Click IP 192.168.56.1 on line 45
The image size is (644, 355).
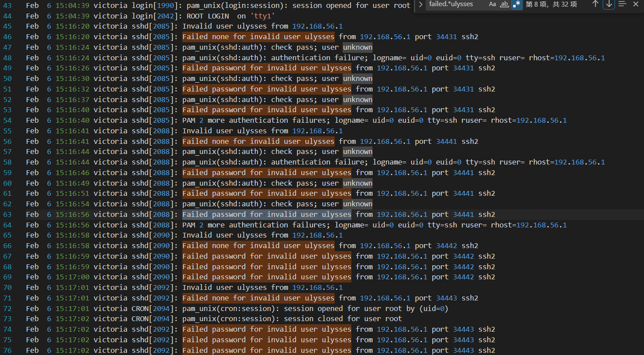tap(318, 26)
